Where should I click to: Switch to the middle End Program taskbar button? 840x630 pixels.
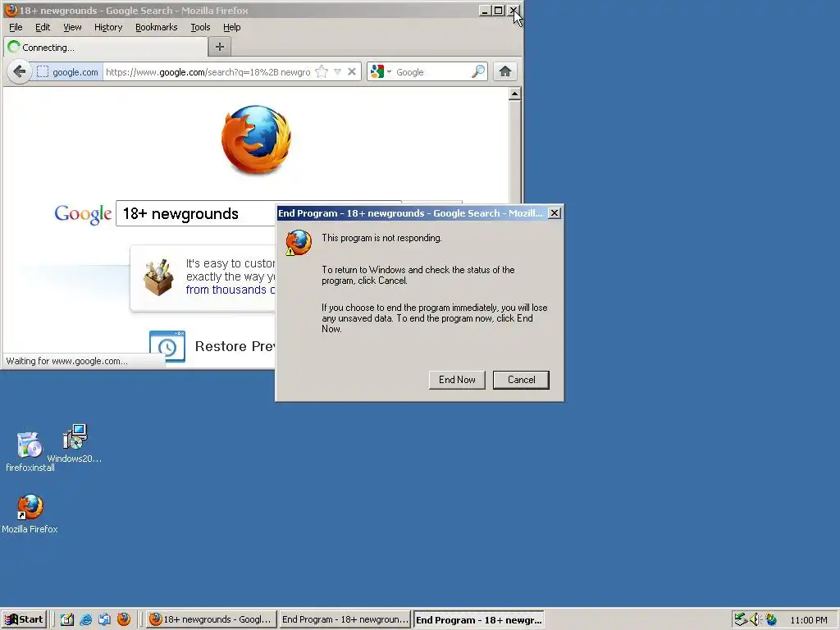point(345,619)
